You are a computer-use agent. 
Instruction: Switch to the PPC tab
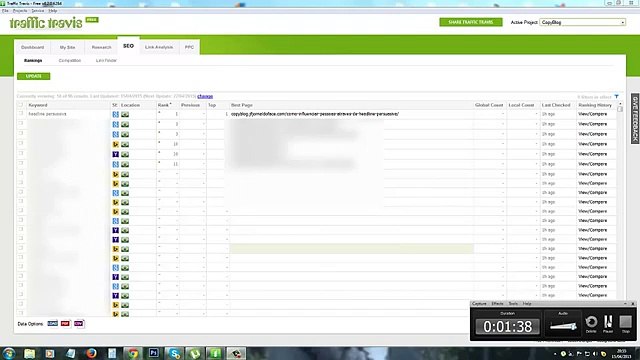pos(189,47)
